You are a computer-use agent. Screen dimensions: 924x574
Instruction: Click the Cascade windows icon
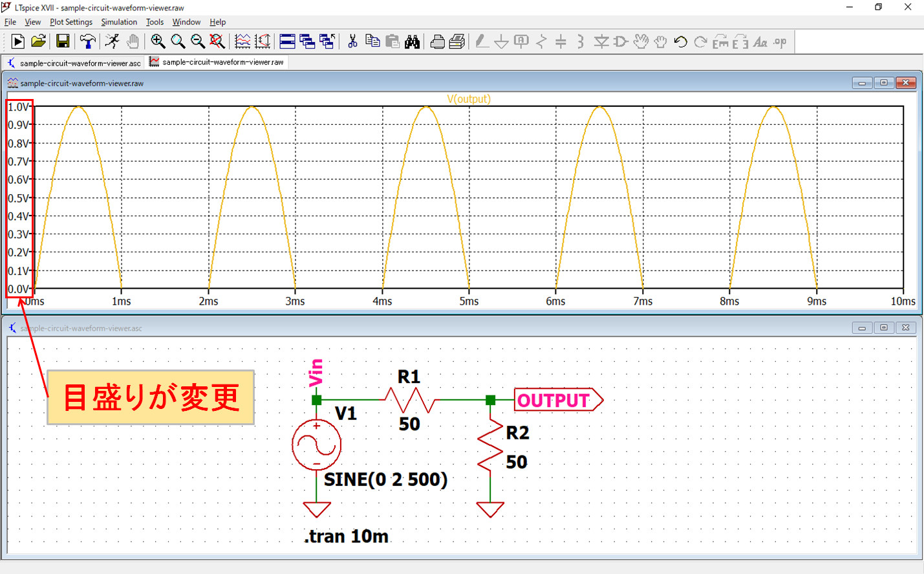[x=307, y=41]
